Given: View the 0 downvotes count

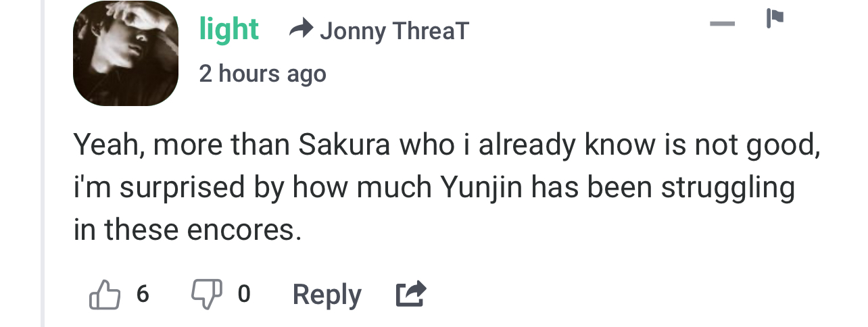Looking at the screenshot, I should pyautogui.click(x=244, y=294).
